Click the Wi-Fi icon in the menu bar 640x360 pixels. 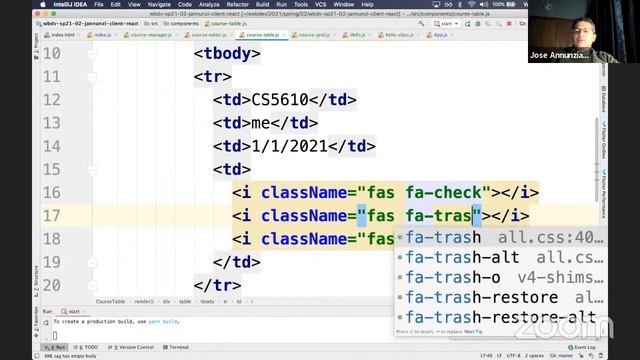471,4
